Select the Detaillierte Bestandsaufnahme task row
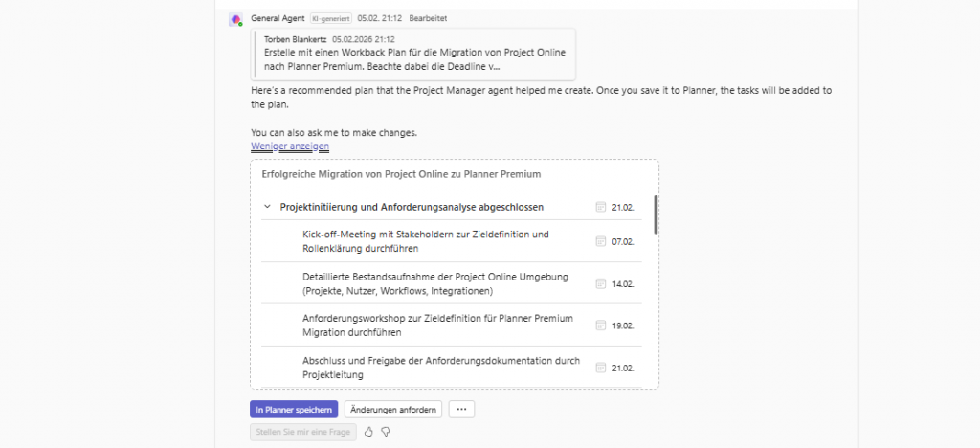This screenshot has width=980, height=448. [435, 283]
